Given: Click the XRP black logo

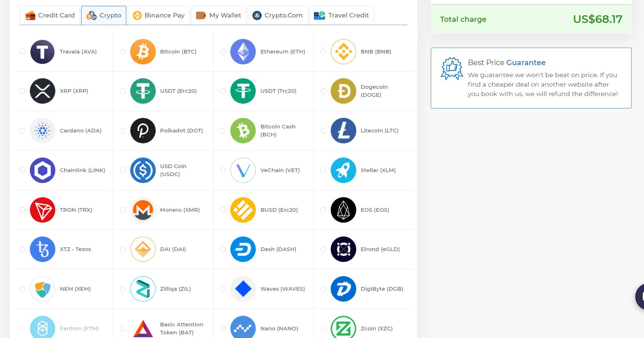Looking at the screenshot, I should (43, 91).
